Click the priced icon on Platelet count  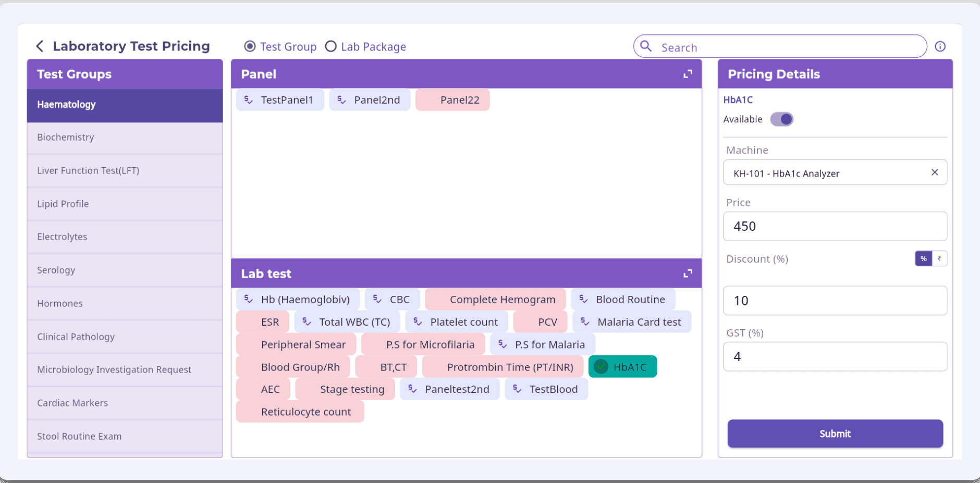click(418, 321)
